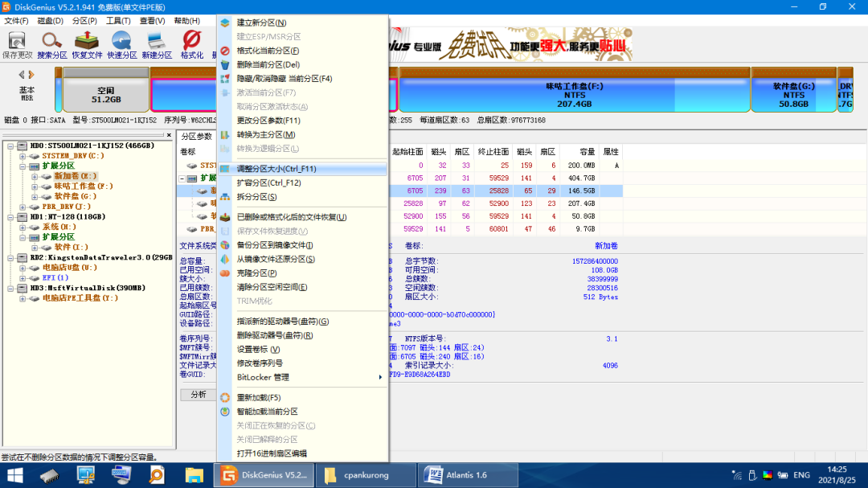
Task: Select 从镜像文件还原分区(S) entry
Action: point(303,259)
